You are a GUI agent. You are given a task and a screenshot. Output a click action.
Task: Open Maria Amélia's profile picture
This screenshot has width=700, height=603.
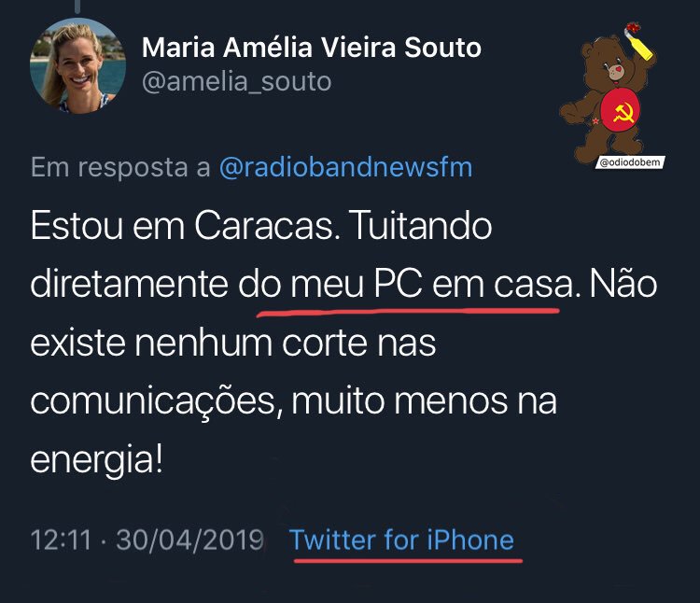point(77,66)
